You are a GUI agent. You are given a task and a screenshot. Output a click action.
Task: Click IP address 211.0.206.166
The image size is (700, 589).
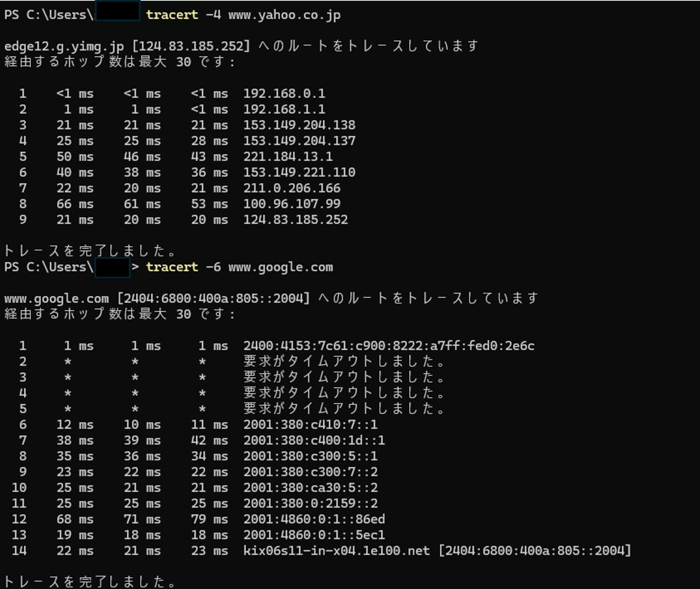292,188
